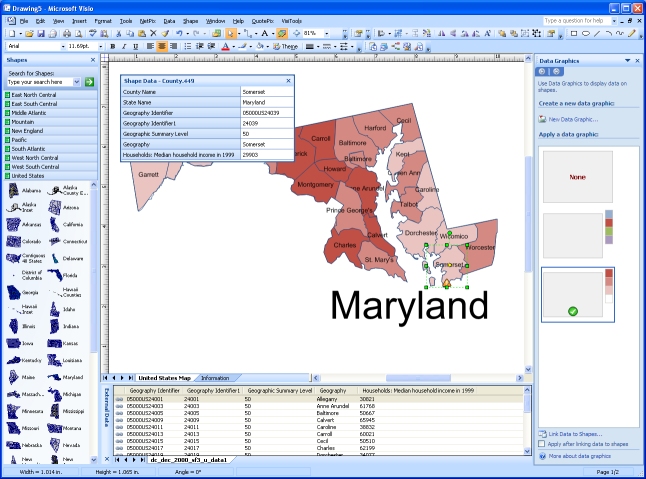Open the Data menu
Screen dimensions: 646x479
[169, 21]
